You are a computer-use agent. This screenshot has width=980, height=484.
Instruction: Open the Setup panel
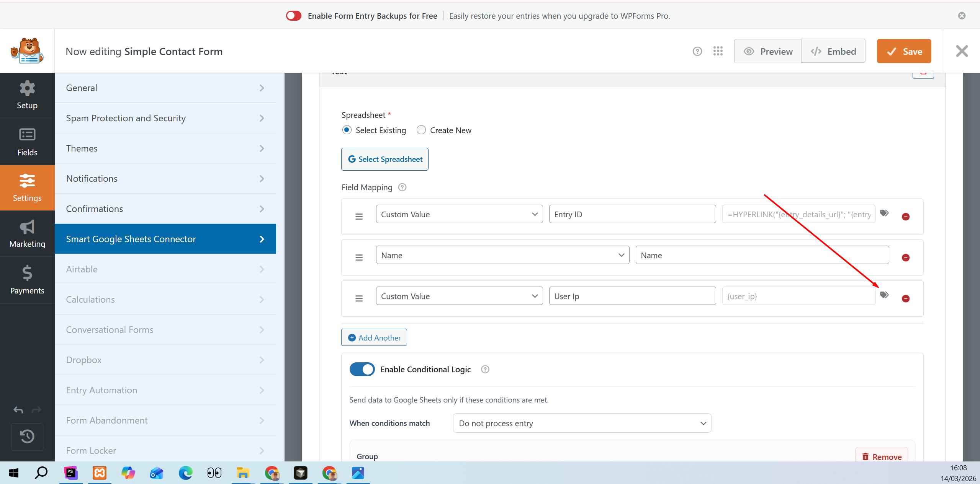[27, 95]
